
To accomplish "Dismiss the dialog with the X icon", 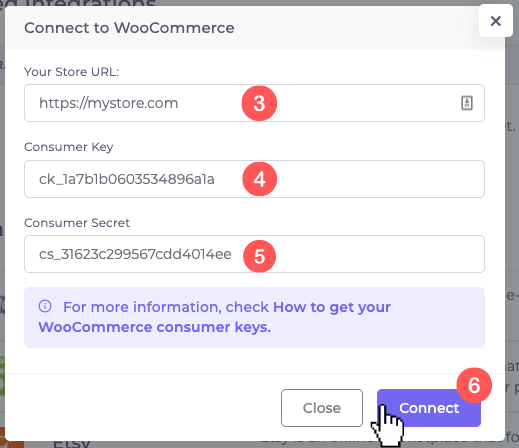I will 496,21.
